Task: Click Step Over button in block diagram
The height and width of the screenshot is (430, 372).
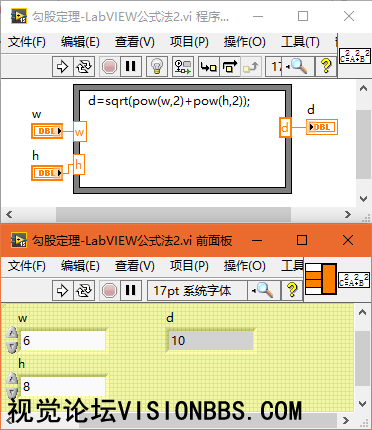Action: [x=230, y=67]
